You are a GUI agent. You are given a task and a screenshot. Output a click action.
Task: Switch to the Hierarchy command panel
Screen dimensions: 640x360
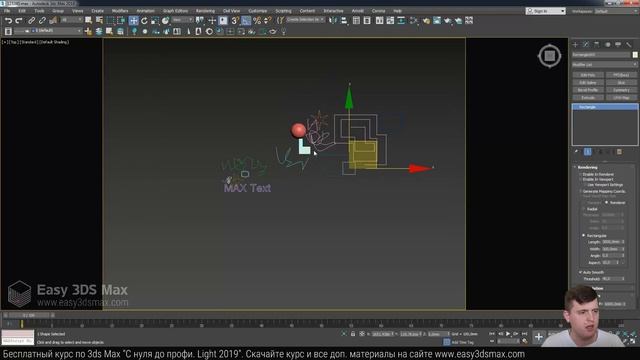point(597,44)
